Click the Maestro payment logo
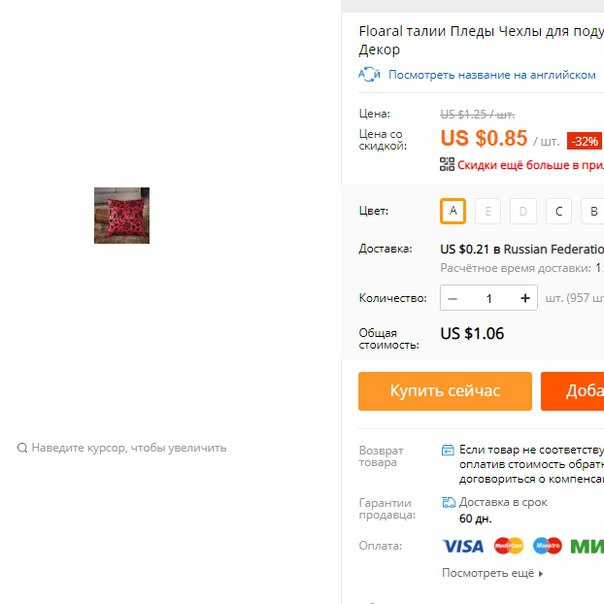 tap(547, 546)
